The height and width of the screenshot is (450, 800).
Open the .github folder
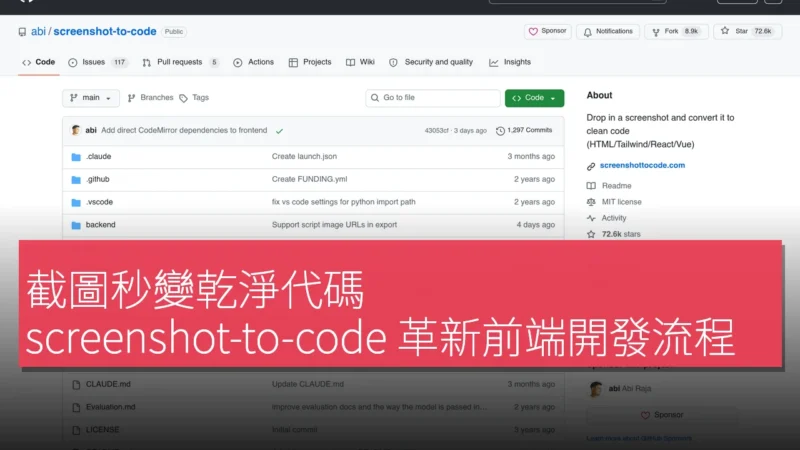pyautogui.click(x=97, y=180)
